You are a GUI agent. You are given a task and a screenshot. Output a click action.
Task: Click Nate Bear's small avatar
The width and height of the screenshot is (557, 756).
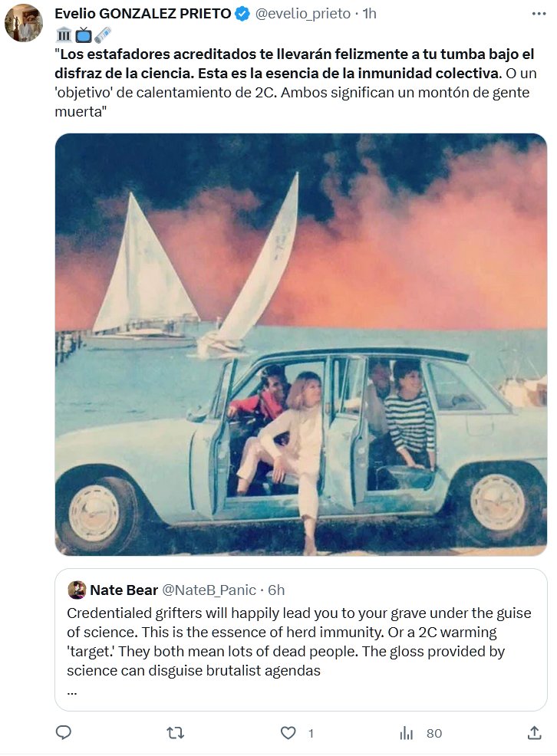click(x=77, y=590)
